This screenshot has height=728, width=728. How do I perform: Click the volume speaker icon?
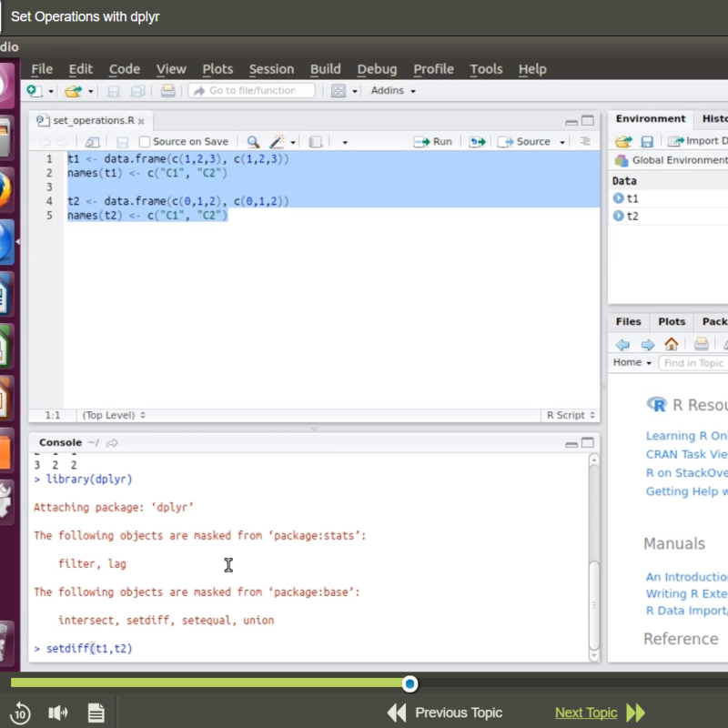pos(58,713)
